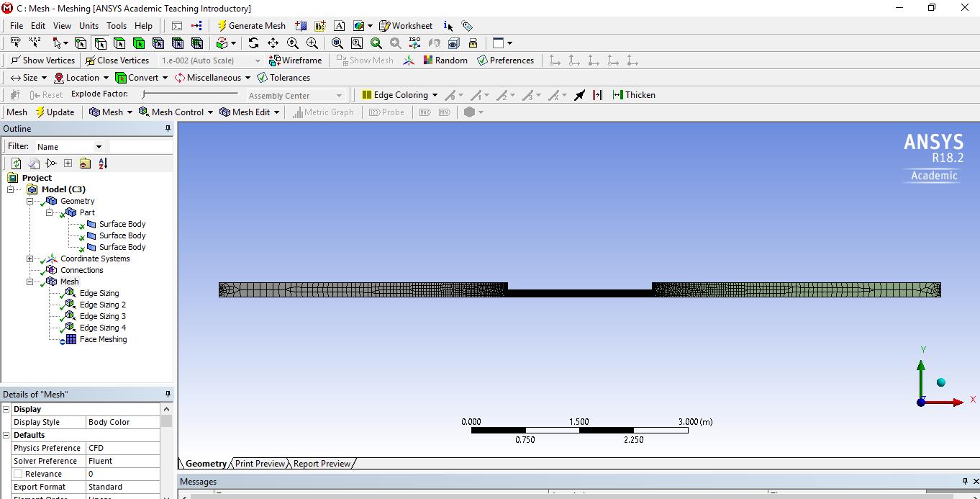Toggle the Relevance checkbox in Details
980x499 pixels.
[18, 474]
